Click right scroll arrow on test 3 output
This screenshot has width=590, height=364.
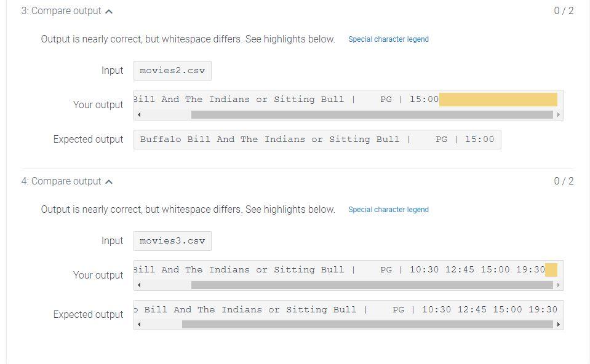coord(559,114)
